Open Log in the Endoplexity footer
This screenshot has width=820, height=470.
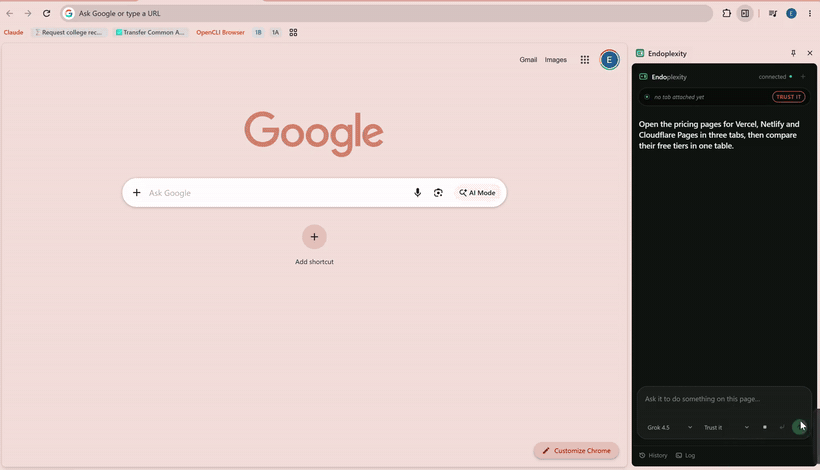[x=685, y=455]
